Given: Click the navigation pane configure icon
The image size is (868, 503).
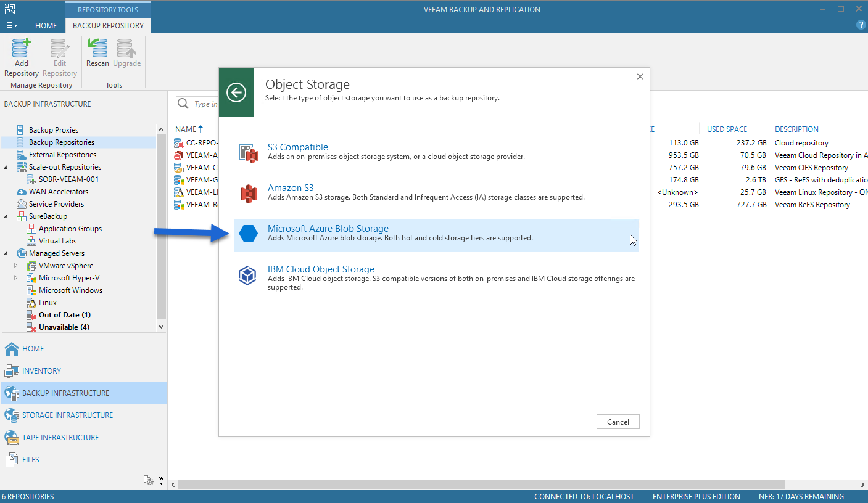Looking at the screenshot, I should tap(148, 480).
